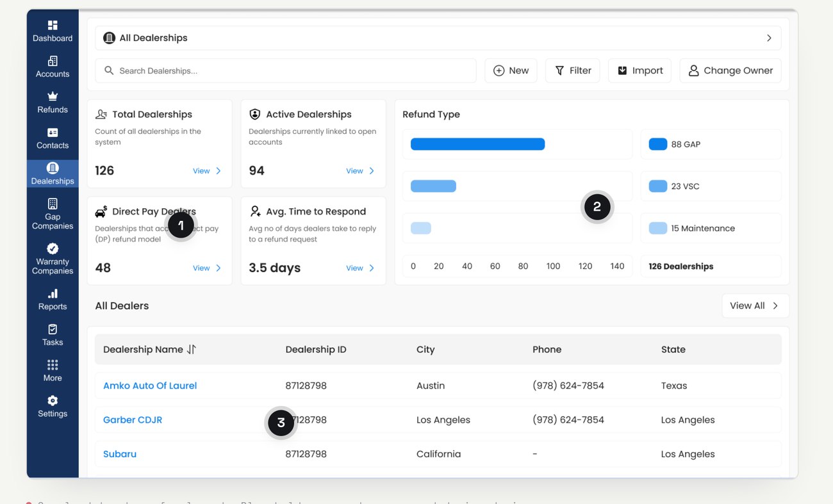The height and width of the screenshot is (504, 833).
Task: Open Contacts in the sidebar
Action: [x=53, y=138]
